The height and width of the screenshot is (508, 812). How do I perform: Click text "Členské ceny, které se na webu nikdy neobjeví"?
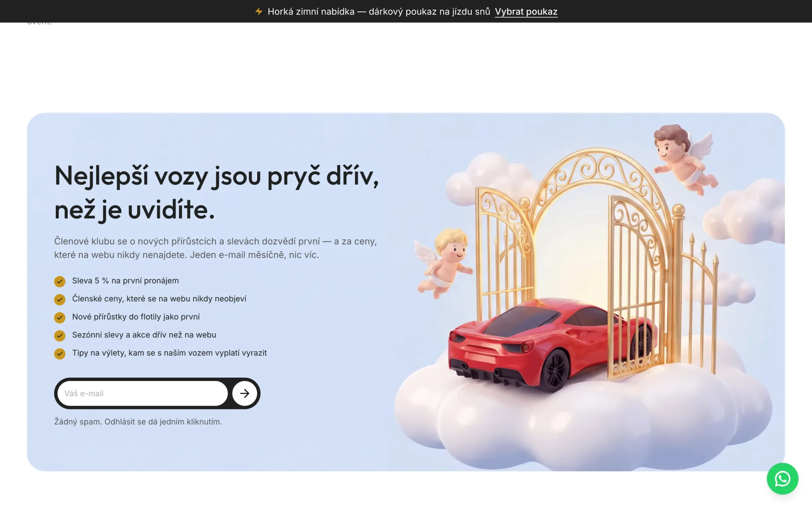click(x=159, y=299)
